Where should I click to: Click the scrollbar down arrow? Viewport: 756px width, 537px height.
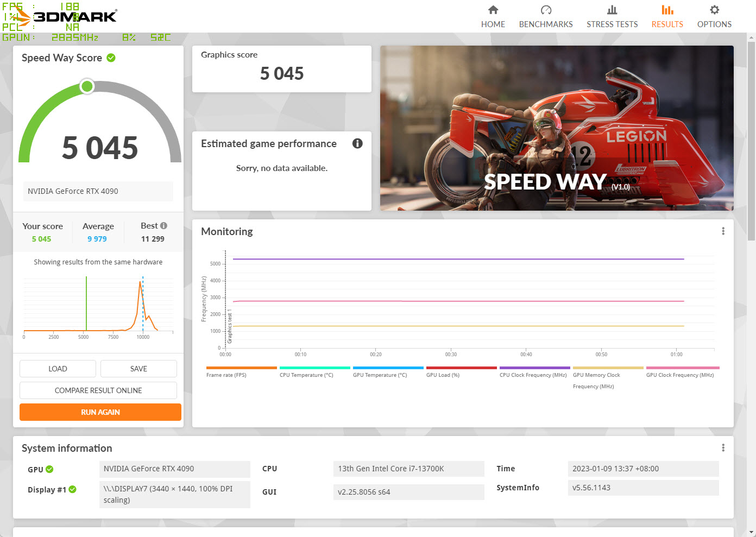click(752, 532)
